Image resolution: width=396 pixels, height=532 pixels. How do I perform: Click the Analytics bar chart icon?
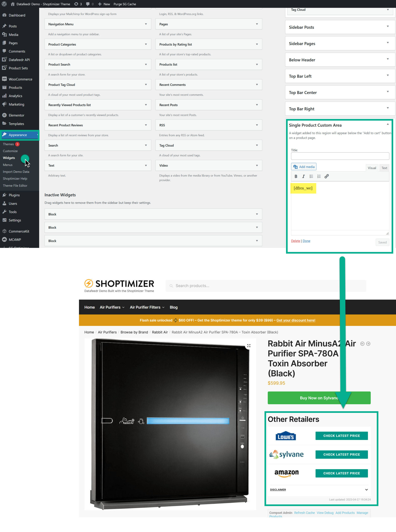point(4,96)
